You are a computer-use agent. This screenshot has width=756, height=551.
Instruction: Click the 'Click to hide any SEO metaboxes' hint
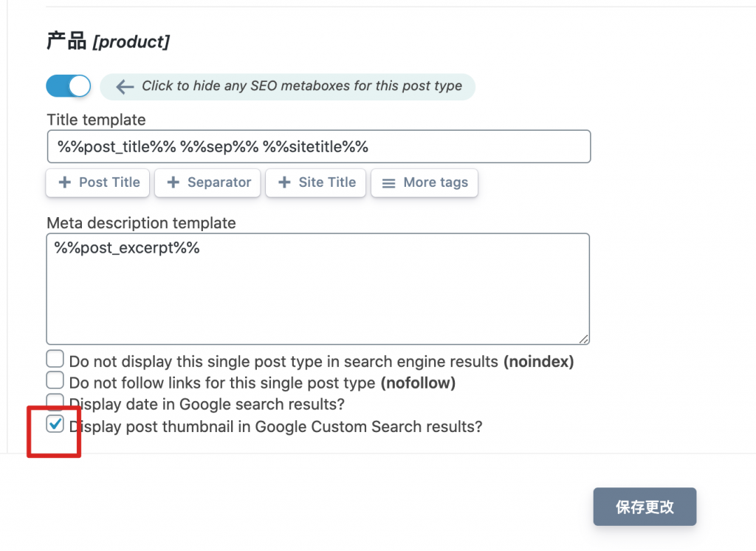tap(301, 86)
